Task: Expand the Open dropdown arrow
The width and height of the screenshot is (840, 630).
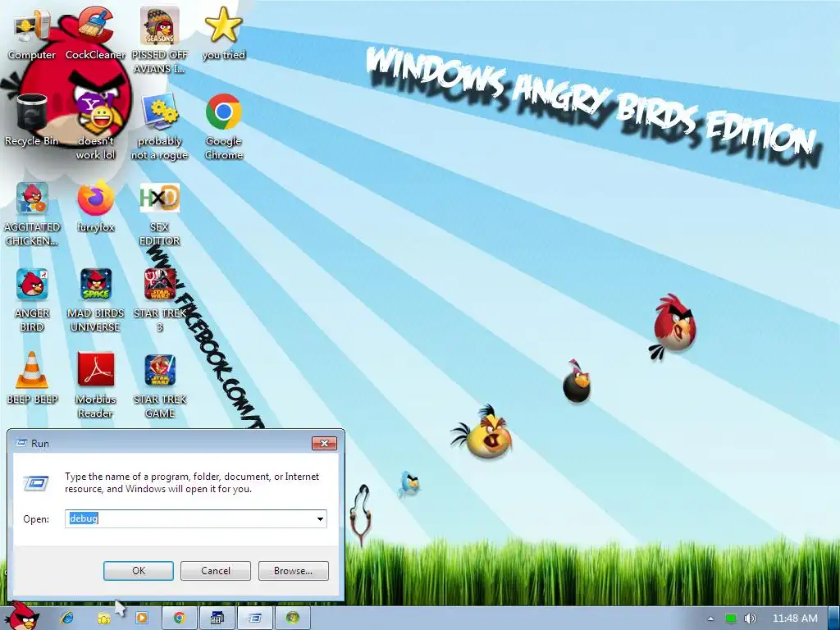Action: [x=320, y=518]
